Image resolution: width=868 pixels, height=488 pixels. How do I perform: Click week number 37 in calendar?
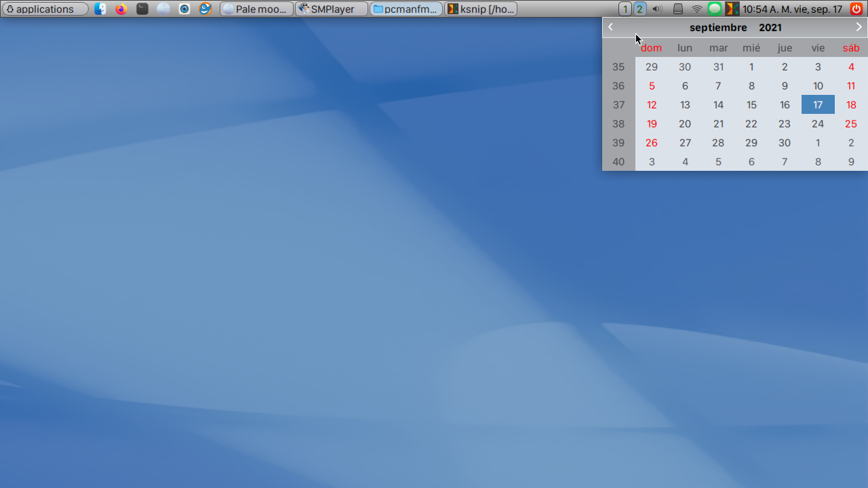click(x=618, y=104)
